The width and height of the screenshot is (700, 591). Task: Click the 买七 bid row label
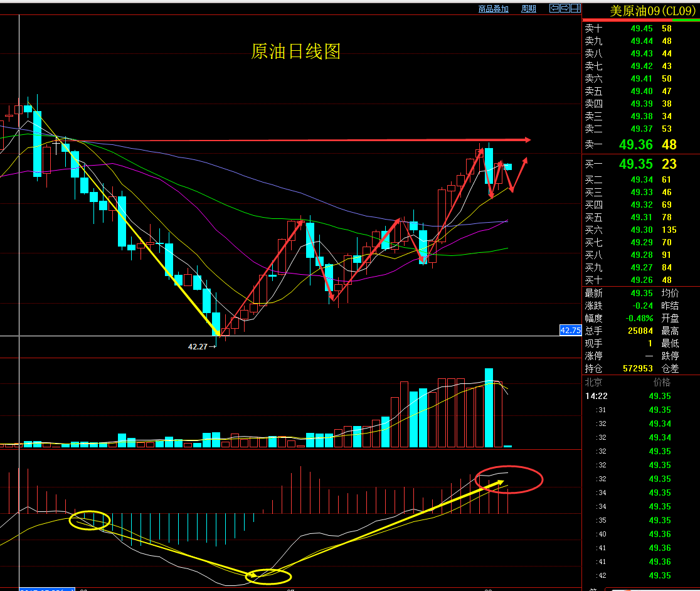coord(594,242)
